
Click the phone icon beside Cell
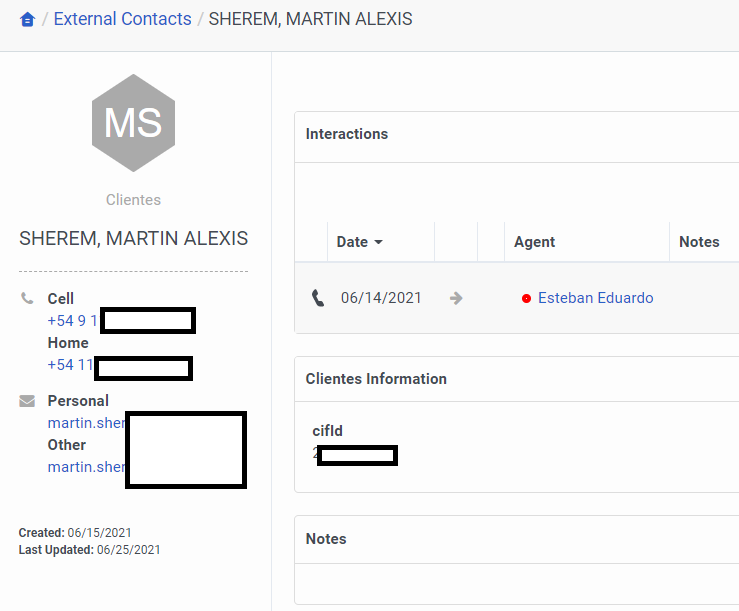(x=27, y=299)
